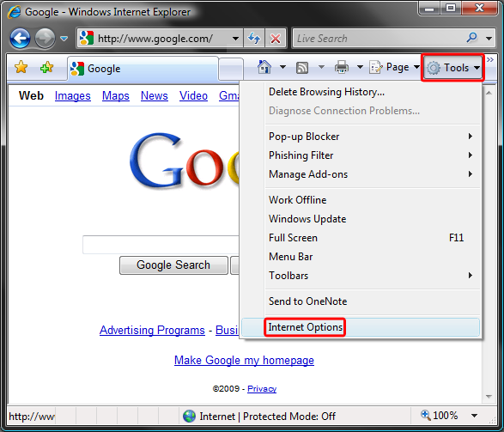The image size is (504, 432).
Task: Click the Add to Favorites icon
Action: [x=47, y=67]
